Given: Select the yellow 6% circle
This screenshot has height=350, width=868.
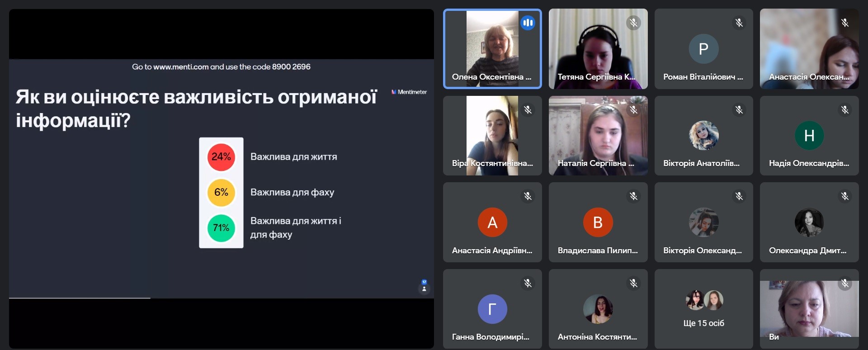Looking at the screenshot, I should (x=221, y=192).
